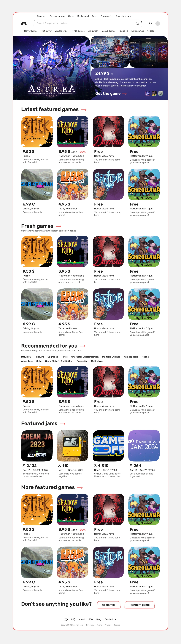Click the Random game button
The width and height of the screenshot is (181, 644).
pyautogui.click(x=140, y=605)
